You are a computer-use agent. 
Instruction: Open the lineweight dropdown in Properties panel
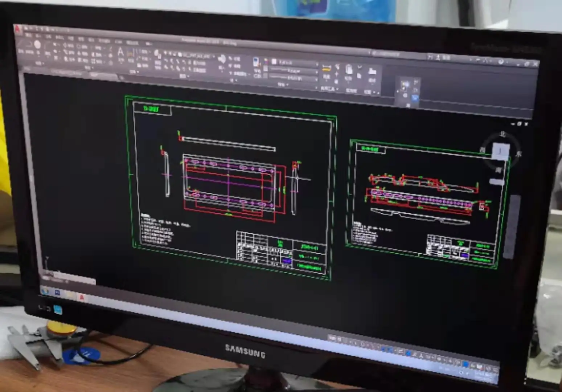pyautogui.click(x=294, y=71)
